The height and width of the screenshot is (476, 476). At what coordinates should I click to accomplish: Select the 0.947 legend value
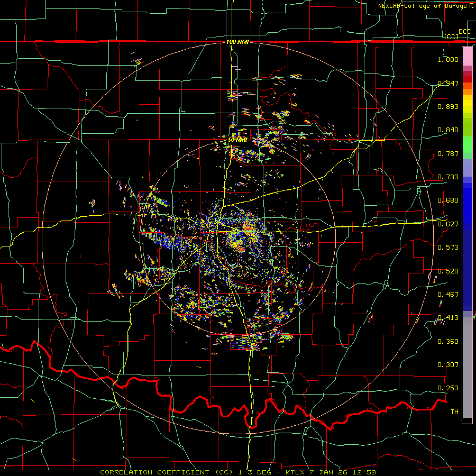(448, 83)
